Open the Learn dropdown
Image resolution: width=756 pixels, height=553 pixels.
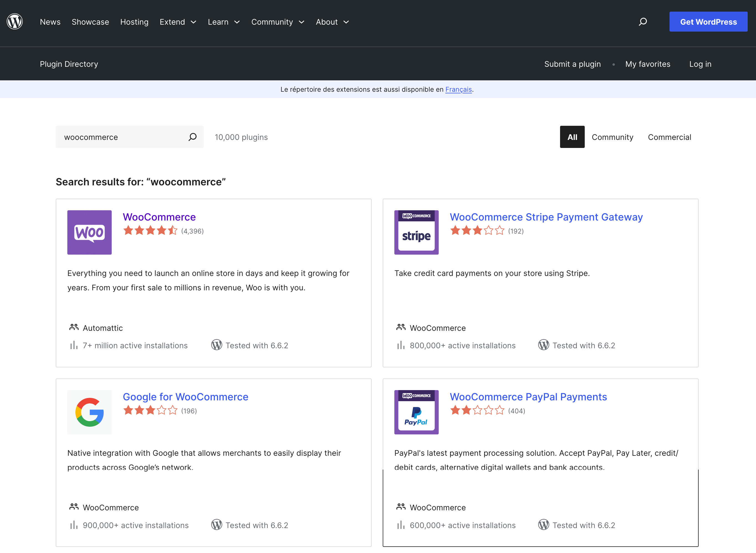pos(223,22)
